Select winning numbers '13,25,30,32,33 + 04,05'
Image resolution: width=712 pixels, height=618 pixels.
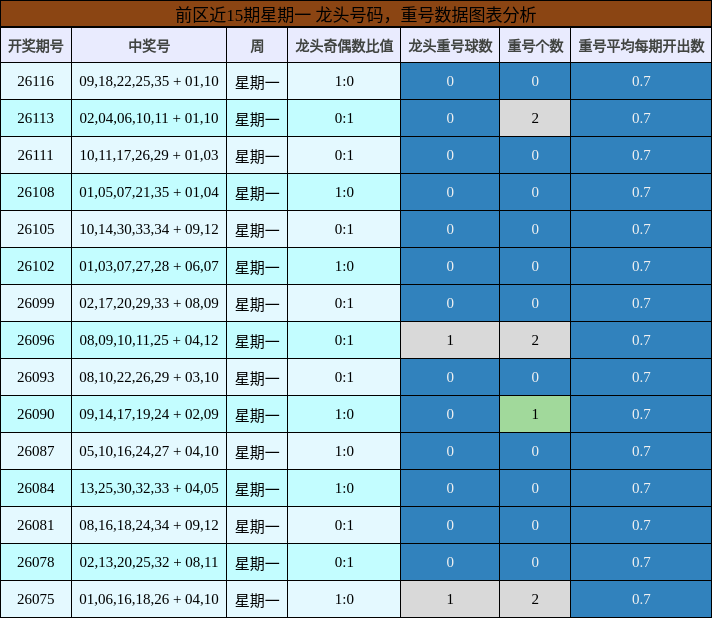coord(149,488)
